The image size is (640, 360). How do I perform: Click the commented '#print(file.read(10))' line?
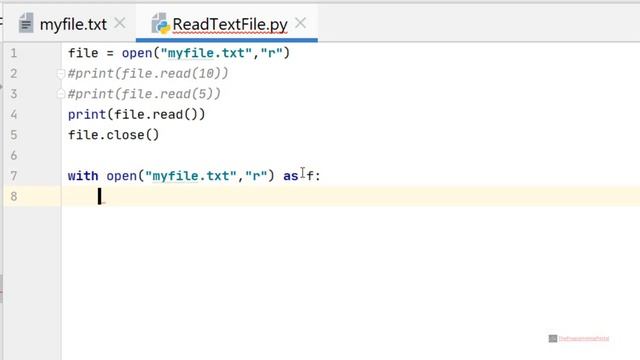tap(148, 73)
